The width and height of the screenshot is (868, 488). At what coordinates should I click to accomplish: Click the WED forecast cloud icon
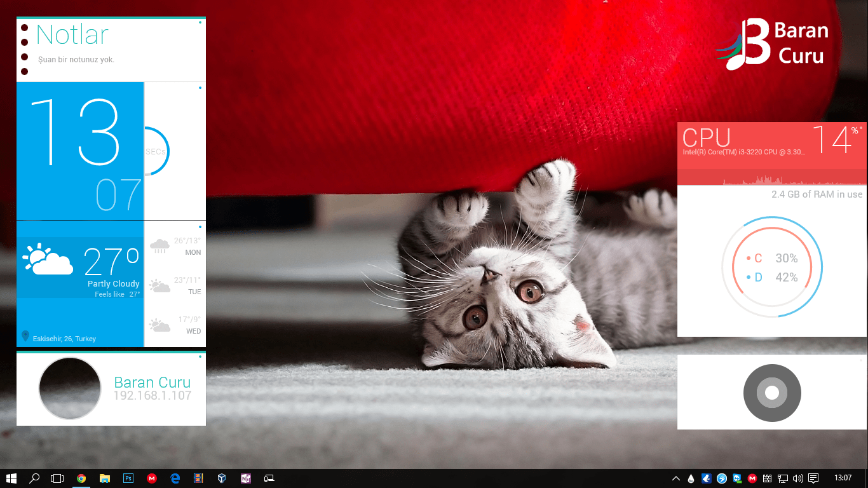159,325
